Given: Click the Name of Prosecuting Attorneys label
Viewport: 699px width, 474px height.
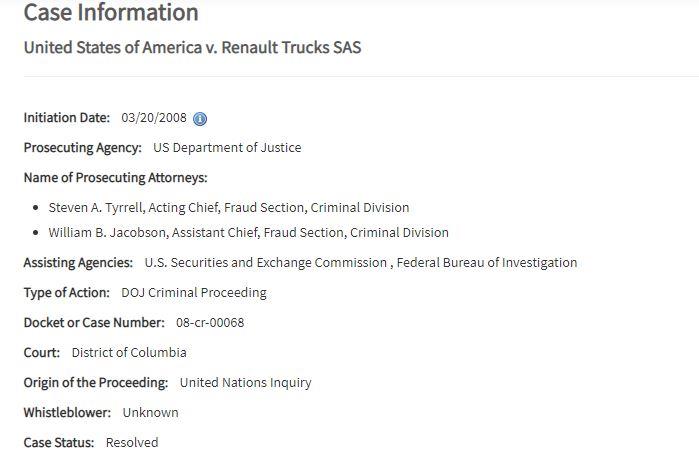Looking at the screenshot, I should [x=115, y=177].
